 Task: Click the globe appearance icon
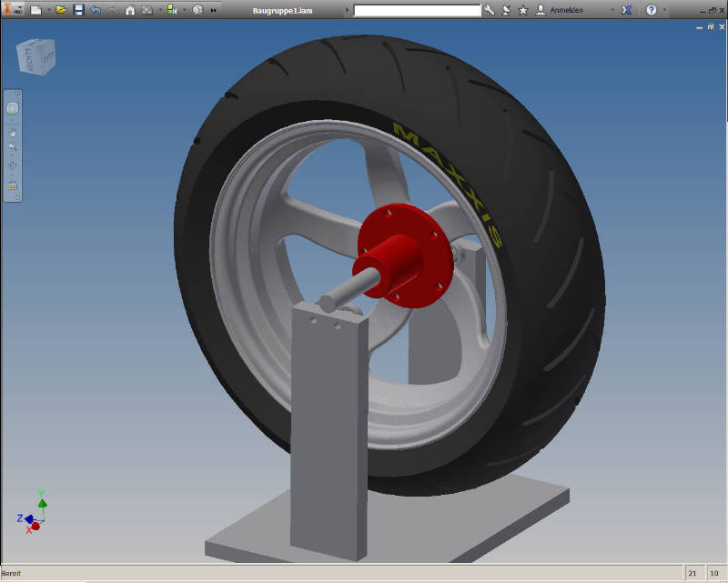pos(197,10)
